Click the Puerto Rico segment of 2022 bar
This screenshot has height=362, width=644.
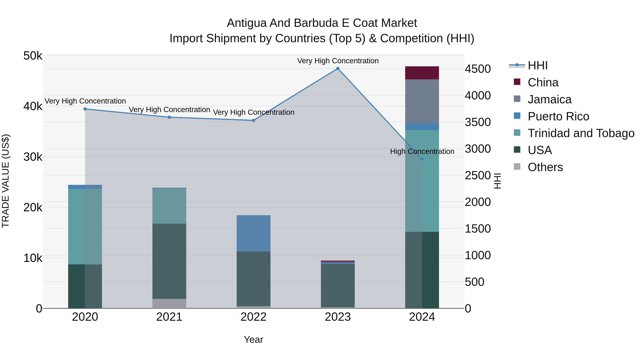point(253,233)
